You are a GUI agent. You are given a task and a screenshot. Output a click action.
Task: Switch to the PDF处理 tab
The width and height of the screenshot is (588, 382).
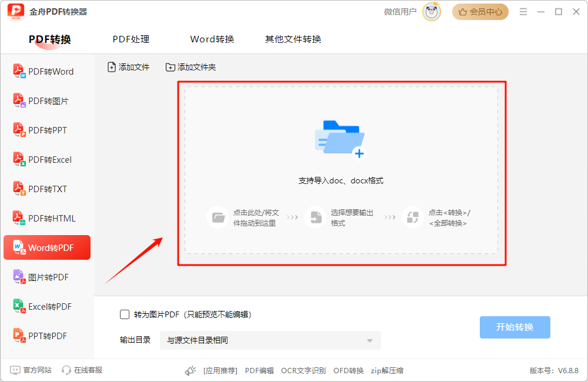pos(131,39)
